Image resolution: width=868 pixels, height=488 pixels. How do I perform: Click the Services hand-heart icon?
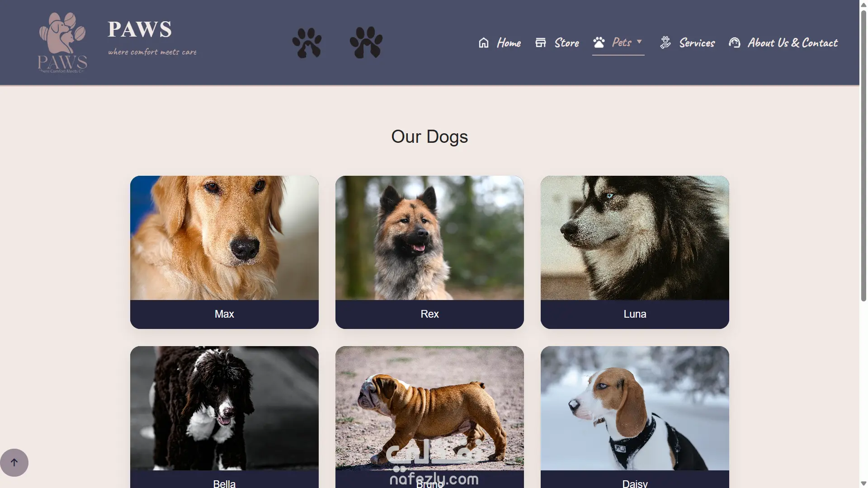coord(665,42)
